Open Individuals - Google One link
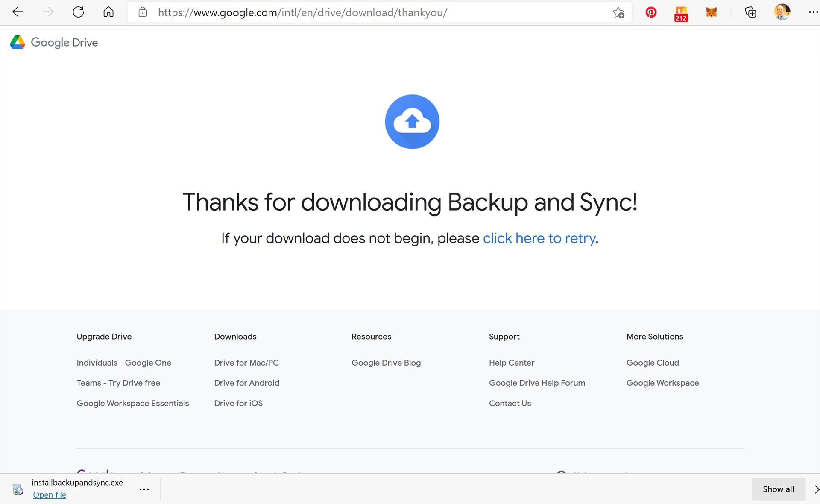820x504 pixels. (x=124, y=363)
